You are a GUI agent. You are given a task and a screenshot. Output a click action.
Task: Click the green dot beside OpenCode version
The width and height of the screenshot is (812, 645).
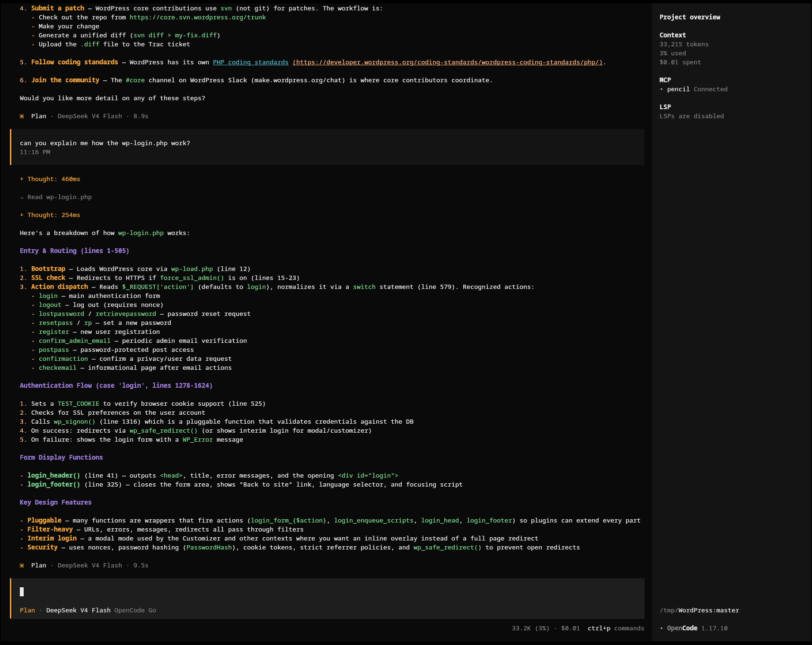662,628
